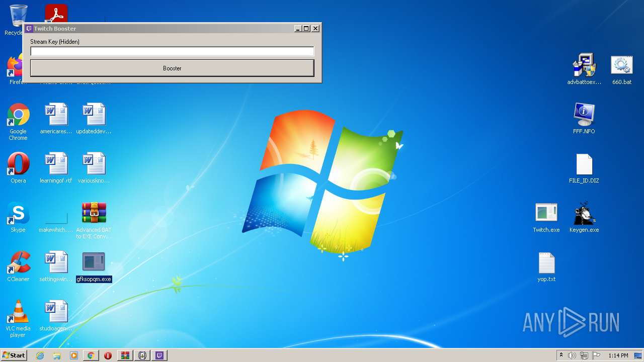Click the Show desktop button
The image size is (644, 362).
coord(638,355)
